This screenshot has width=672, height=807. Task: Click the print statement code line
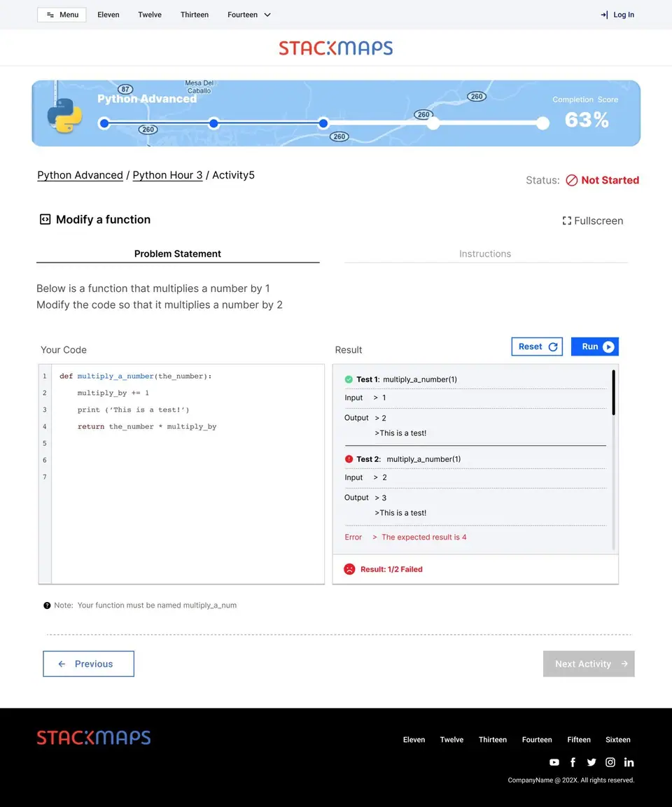click(133, 409)
